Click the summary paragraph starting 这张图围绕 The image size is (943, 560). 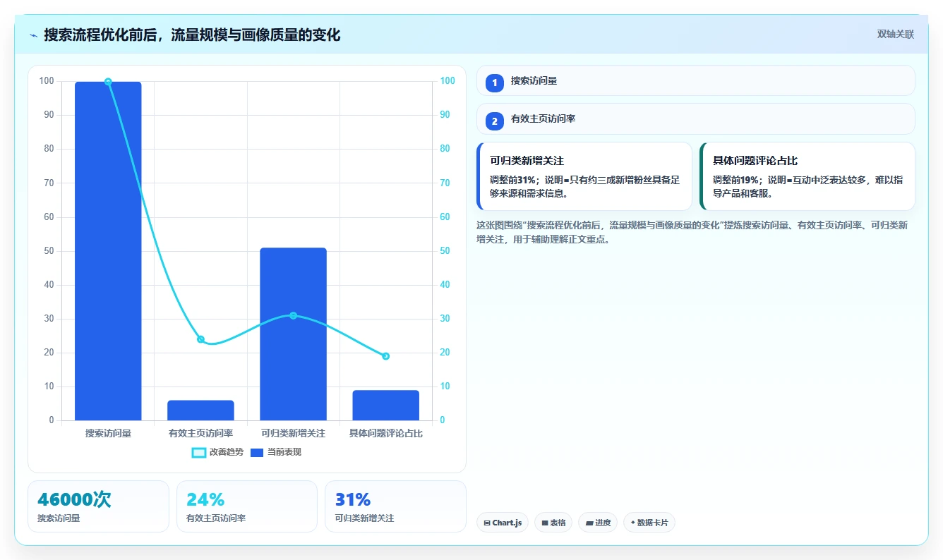[692, 232]
